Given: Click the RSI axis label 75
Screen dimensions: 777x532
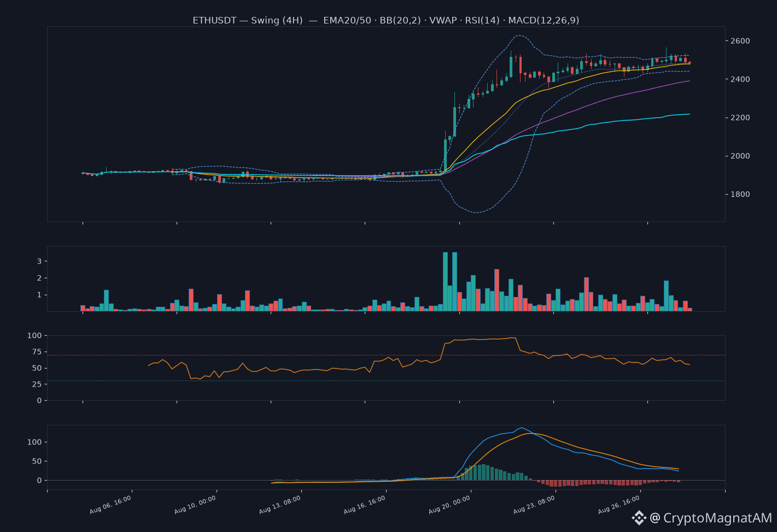Looking at the screenshot, I should (37, 352).
